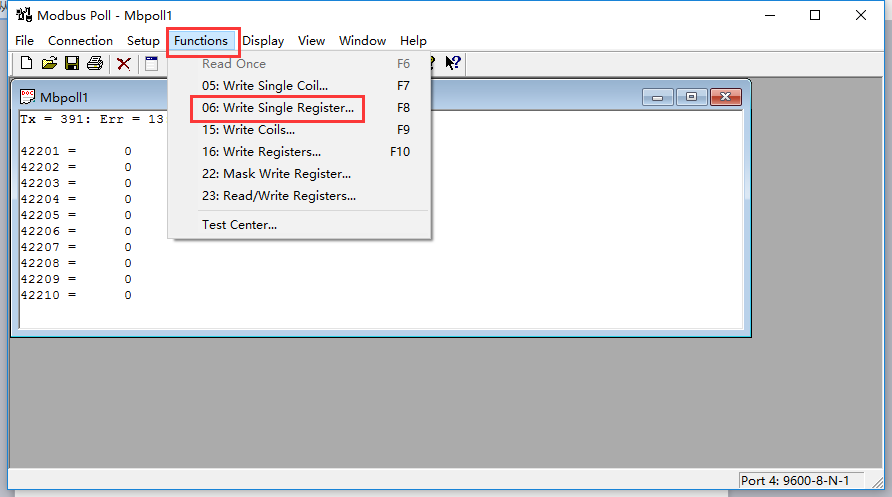Screen dimensions: 892x497
Task: Click the Save floppy disk icon
Action: (x=72, y=63)
